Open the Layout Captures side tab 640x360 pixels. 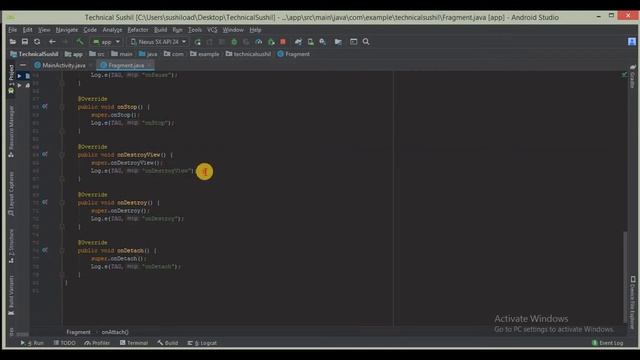pos(11,194)
